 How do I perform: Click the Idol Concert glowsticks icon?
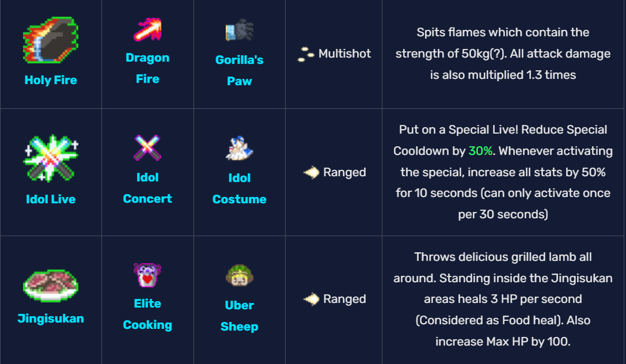pyautogui.click(x=147, y=148)
